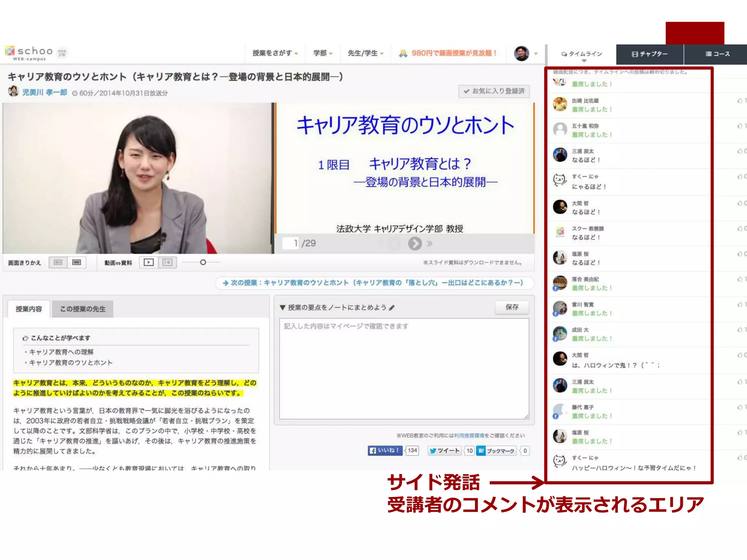Click the Twitter share count 10

point(469,451)
